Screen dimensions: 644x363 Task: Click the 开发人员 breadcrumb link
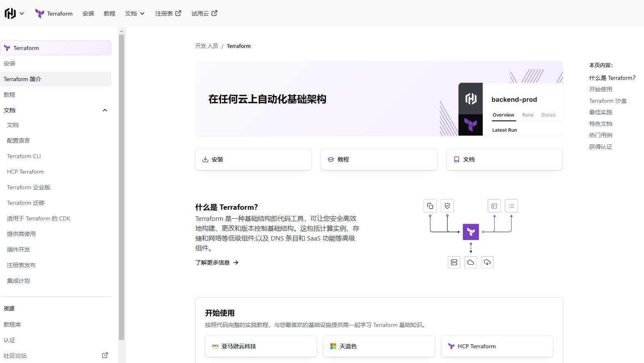click(x=207, y=46)
